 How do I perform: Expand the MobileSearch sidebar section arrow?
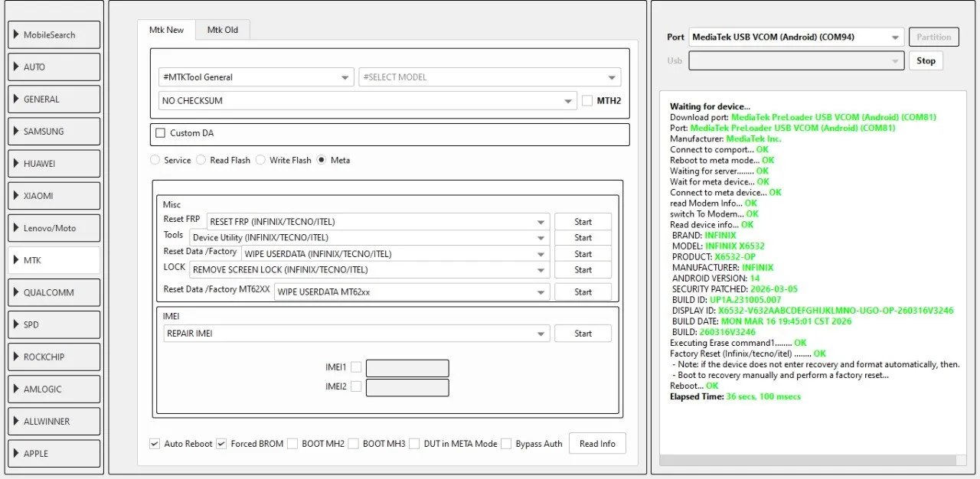click(16, 35)
